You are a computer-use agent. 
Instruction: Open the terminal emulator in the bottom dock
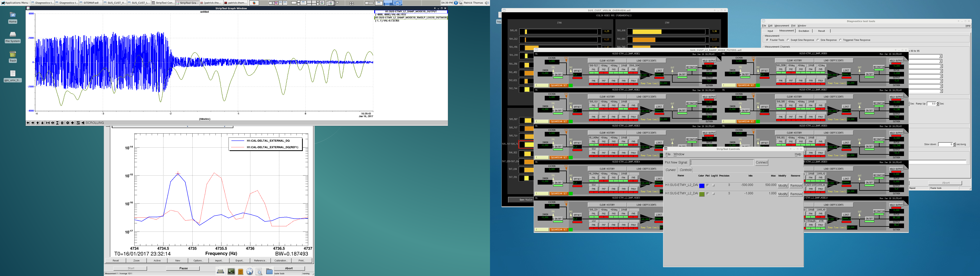tap(231, 271)
